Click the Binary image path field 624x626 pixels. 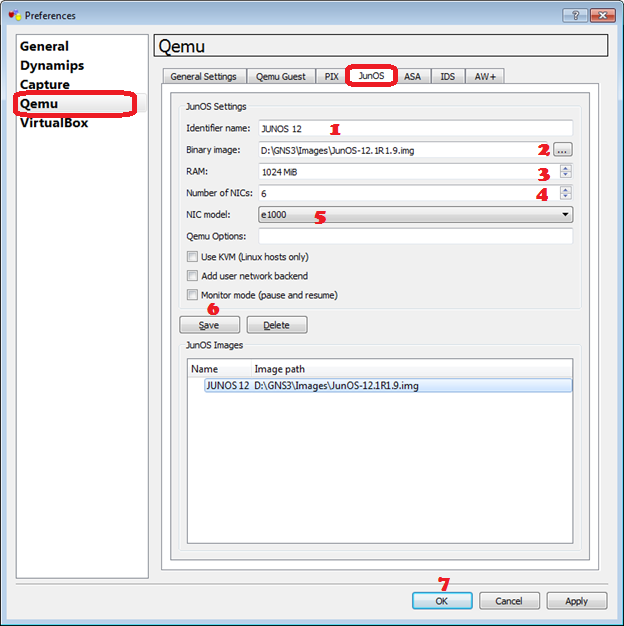tap(404, 150)
